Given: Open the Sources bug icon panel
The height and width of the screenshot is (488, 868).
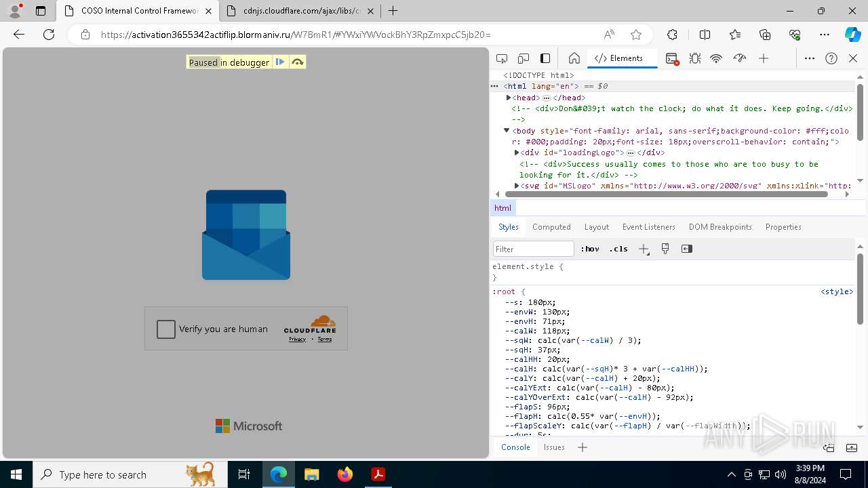Looking at the screenshot, I should tap(694, 59).
